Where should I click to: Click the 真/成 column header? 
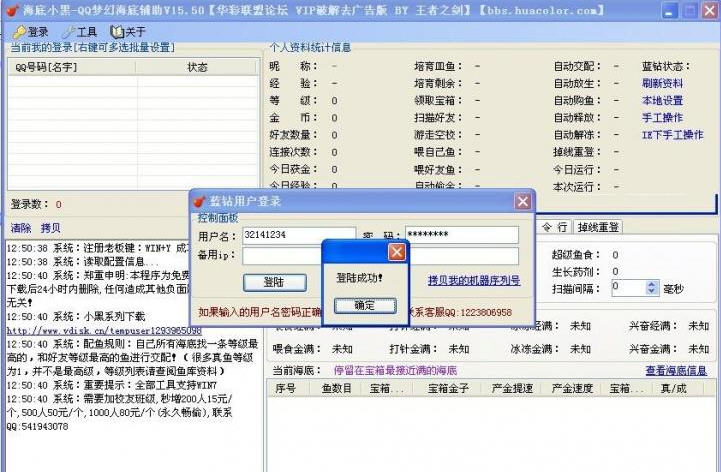[x=673, y=388]
